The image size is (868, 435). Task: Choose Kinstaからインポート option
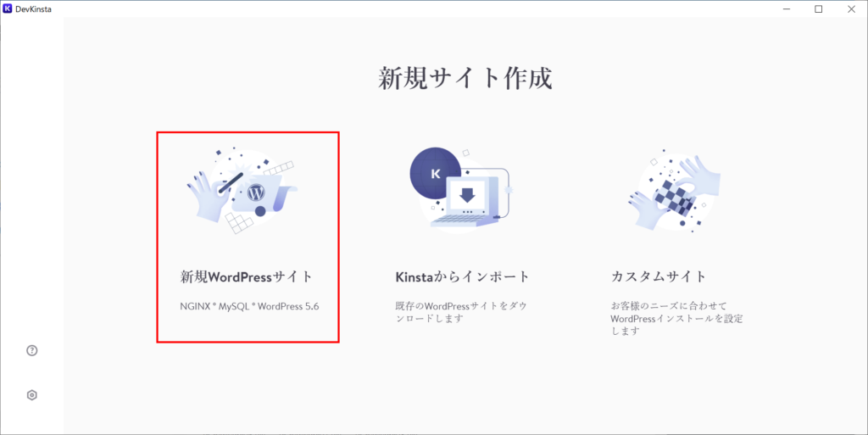coord(462,276)
